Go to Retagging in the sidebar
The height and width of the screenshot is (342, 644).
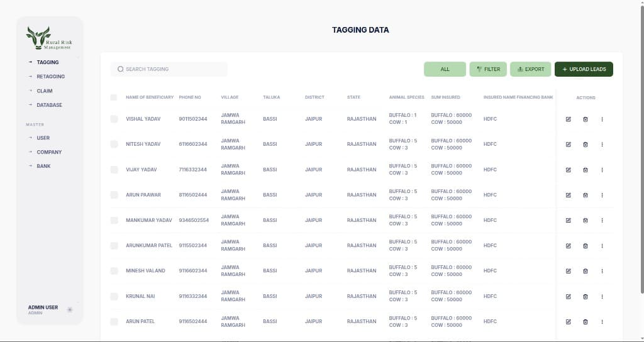pos(50,76)
